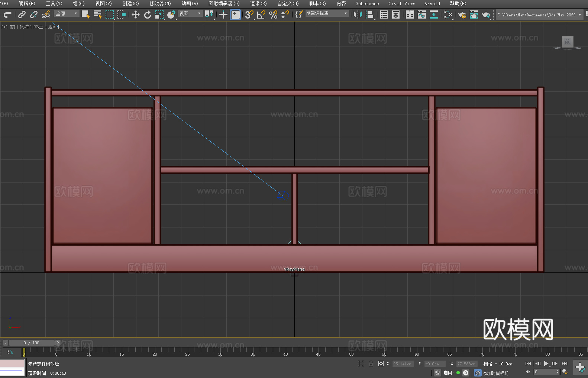Click the X coordinate field
This screenshot has height=378, width=588.
(x=403, y=364)
